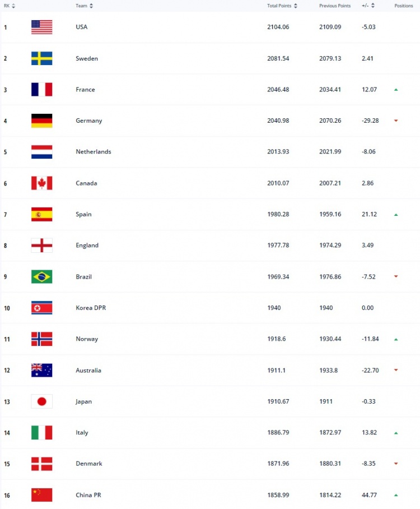Click the Germany flag icon
Image resolution: width=420 pixels, height=509 pixels.
pos(41,120)
